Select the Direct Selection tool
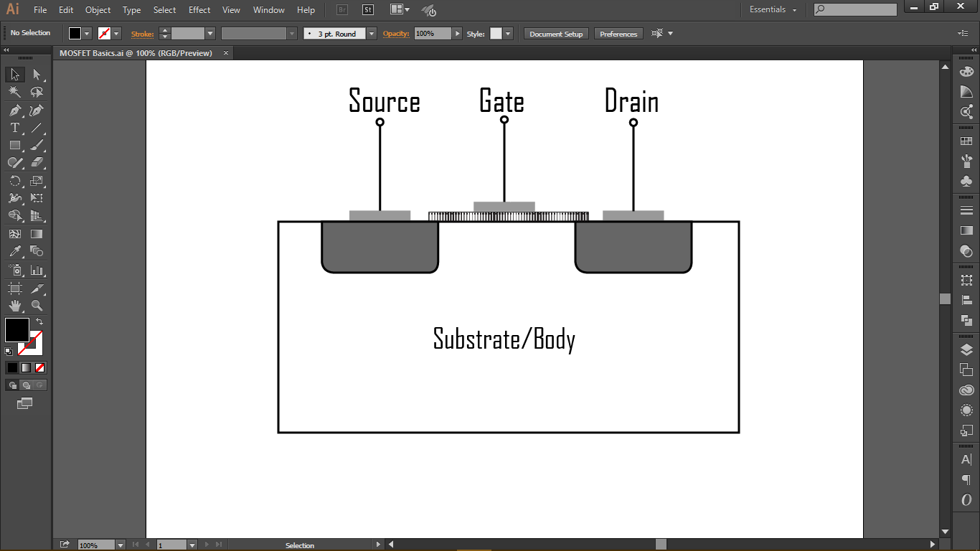 (37, 75)
